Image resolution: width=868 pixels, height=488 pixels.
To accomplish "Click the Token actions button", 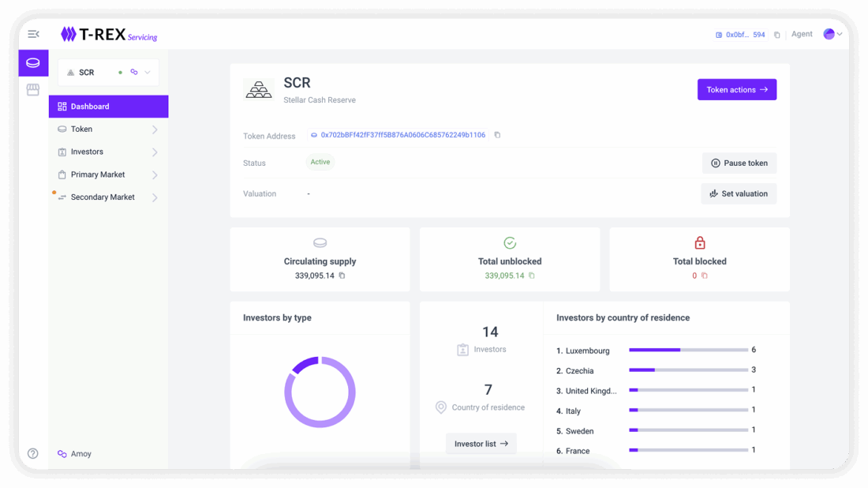I will (736, 89).
